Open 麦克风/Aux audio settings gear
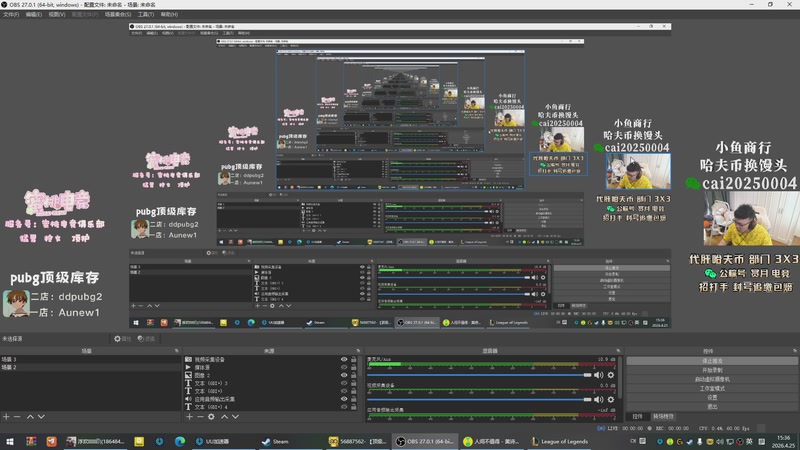This screenshot has height=450, width=800. click(x=611, y=375)
